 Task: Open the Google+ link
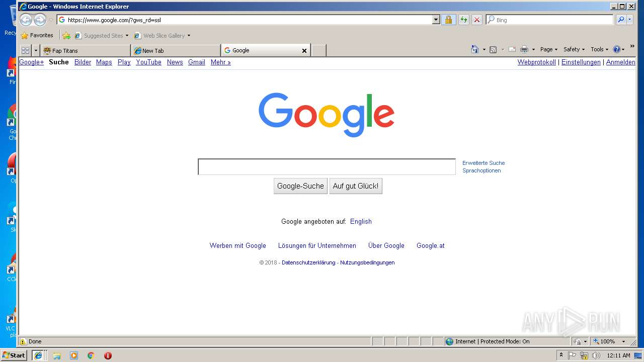31,62
